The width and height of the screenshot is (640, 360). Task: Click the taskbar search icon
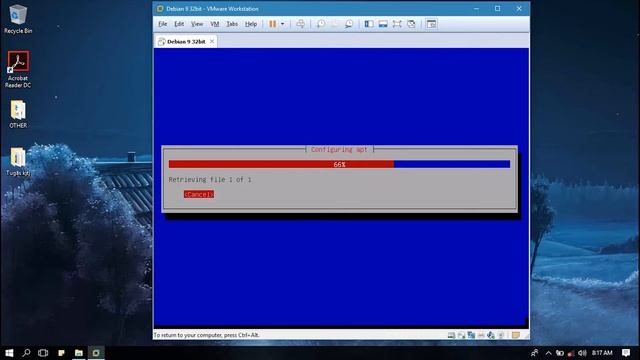tap(26, 353)
